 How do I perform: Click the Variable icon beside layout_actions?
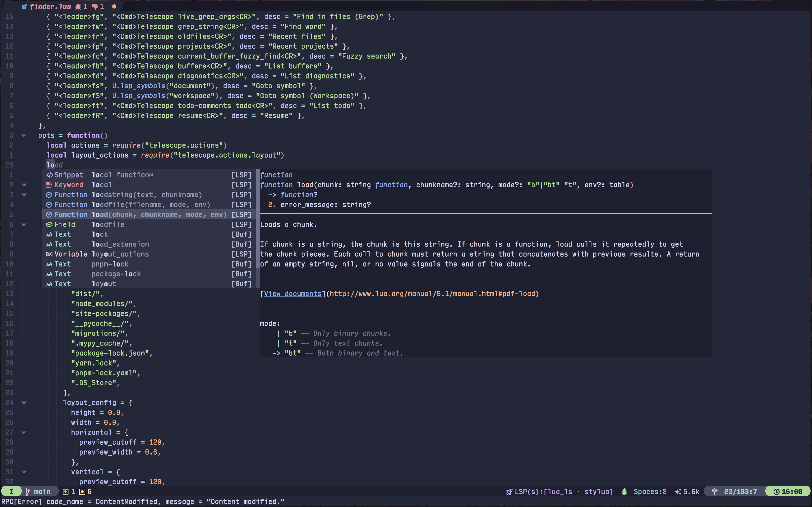pos(49,254)
